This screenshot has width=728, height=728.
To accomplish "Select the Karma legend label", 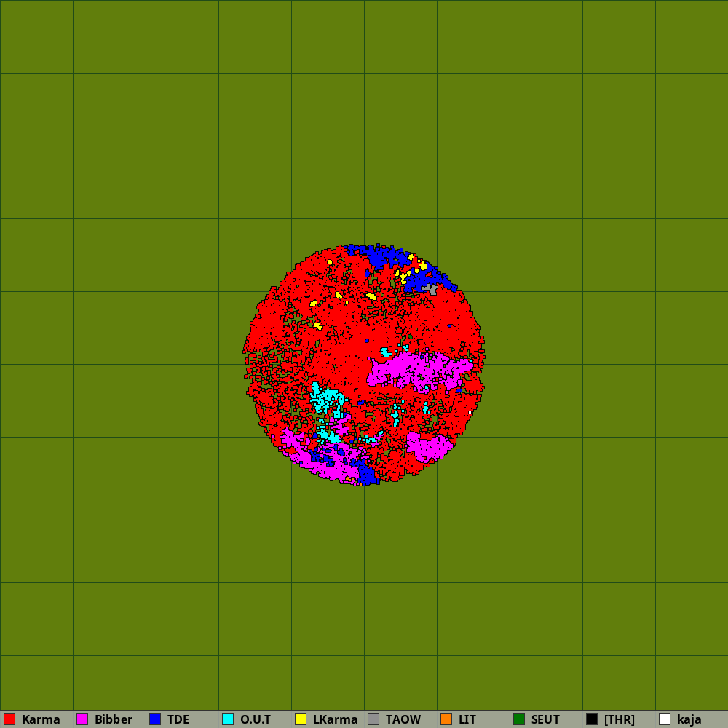I will pos(41,720).
